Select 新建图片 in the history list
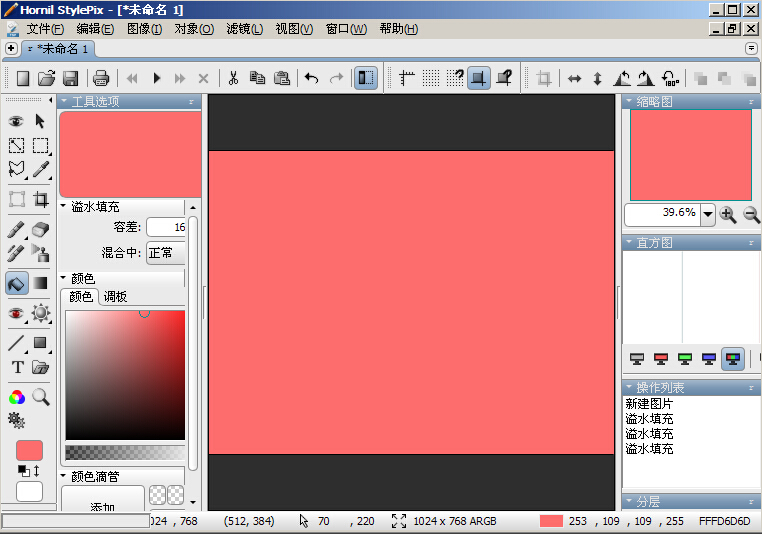Screen dimensions: 762x534 [649, 404]
